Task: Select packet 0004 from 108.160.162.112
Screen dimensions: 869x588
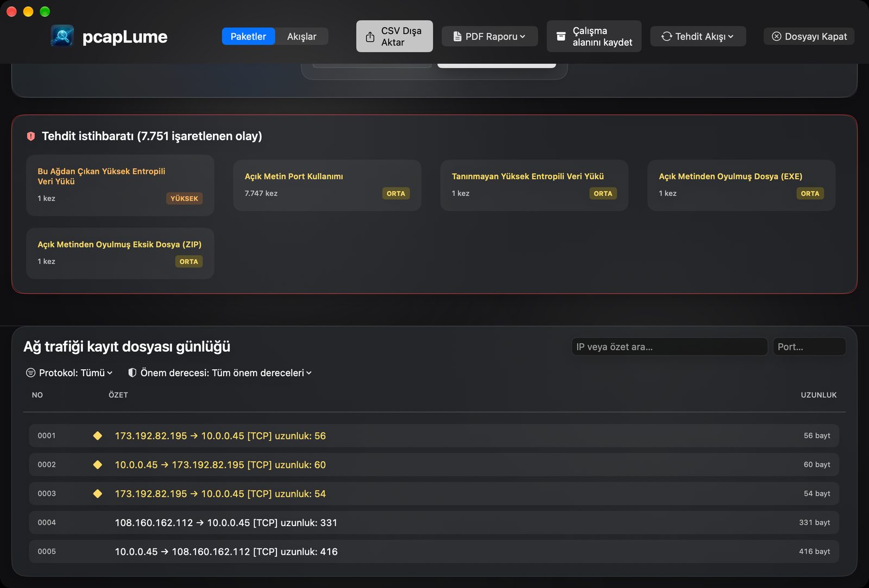Action: (226, 523)
